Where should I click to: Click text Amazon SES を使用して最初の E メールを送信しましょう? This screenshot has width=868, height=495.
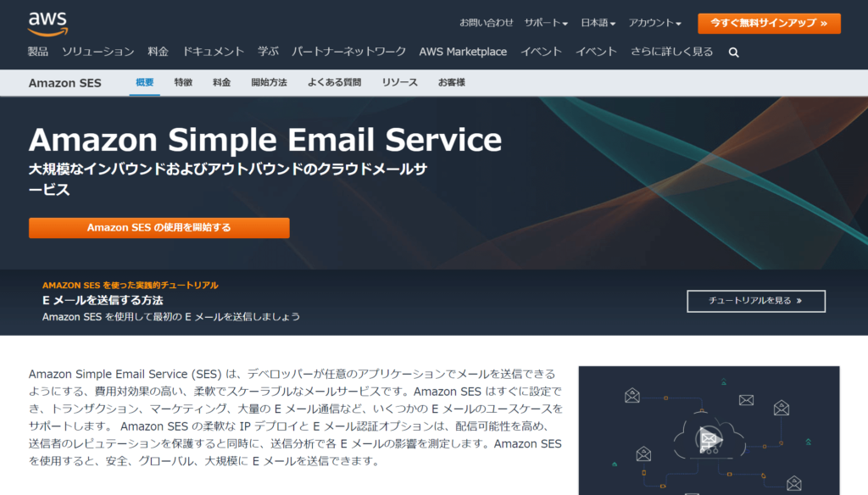(171, 317)
